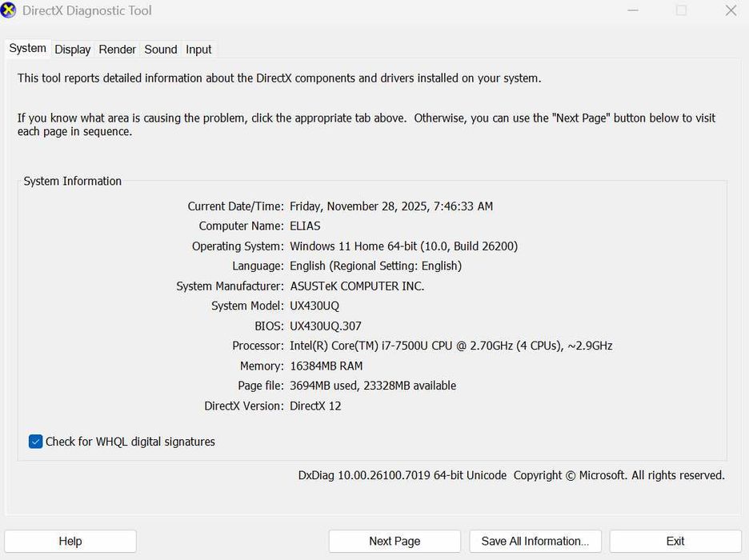Go to the Render tab
The height and width of the screenshot is (560, 749).
pos(118,50)
